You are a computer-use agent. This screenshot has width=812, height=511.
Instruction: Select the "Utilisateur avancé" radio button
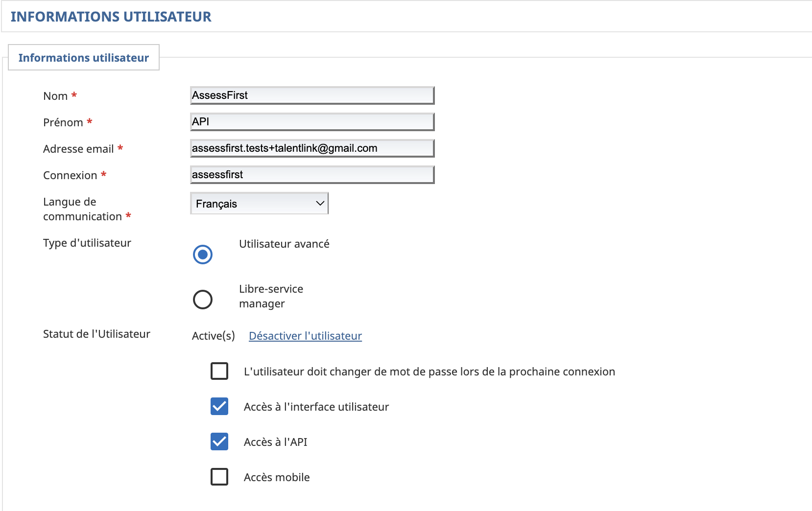click(202, 254)
